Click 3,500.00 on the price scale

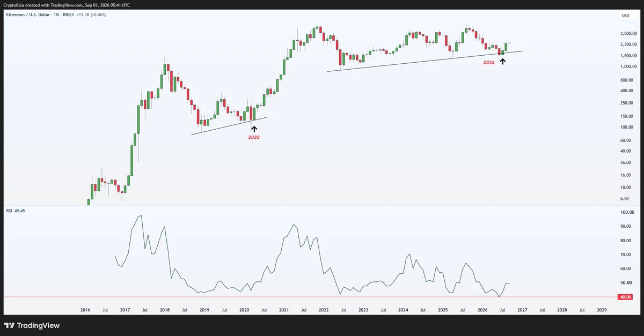(628, 33)
